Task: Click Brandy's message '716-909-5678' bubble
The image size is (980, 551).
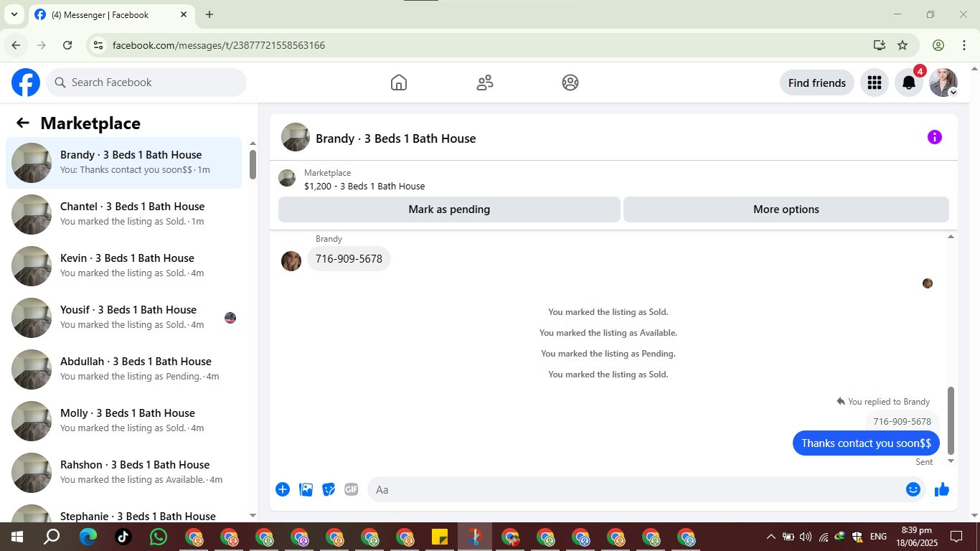Action: coord(349,259)
